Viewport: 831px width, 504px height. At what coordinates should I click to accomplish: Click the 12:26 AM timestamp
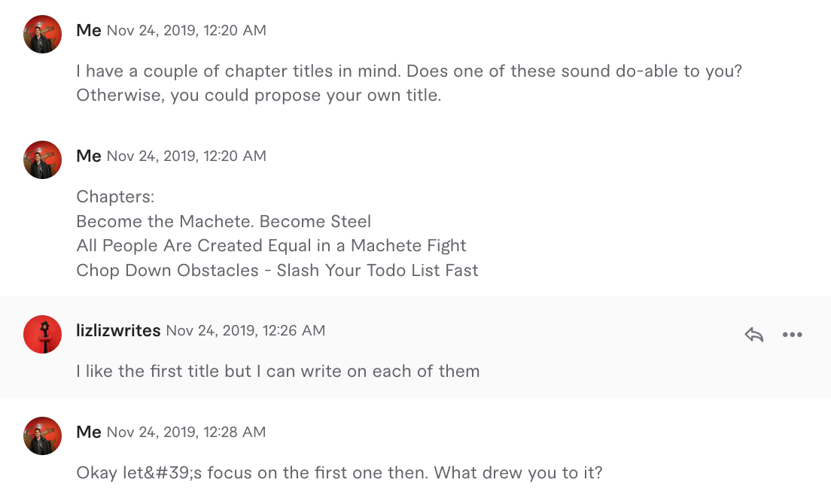pyautogui.click(x=245, y=331)
